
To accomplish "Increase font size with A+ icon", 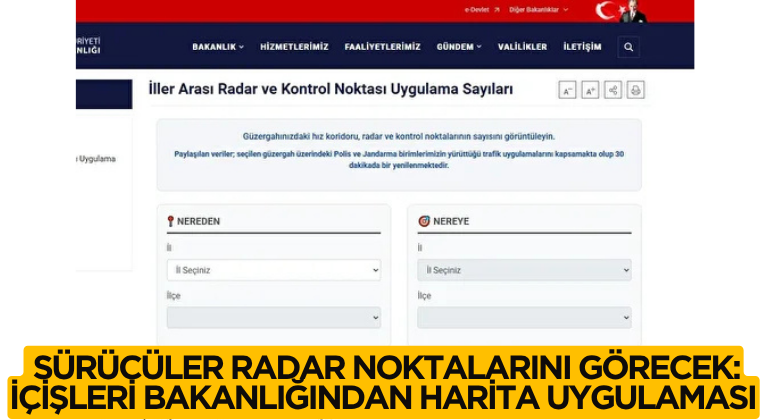I will (x=590, y=90).
